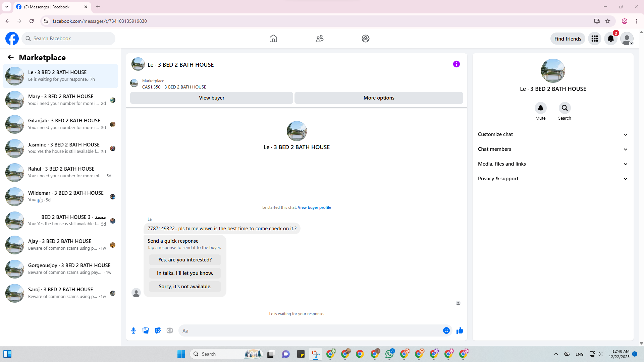Open the محمد 3 BED 2 BATH HOUSE conversation
644x362 pixels.
(60, 221)
